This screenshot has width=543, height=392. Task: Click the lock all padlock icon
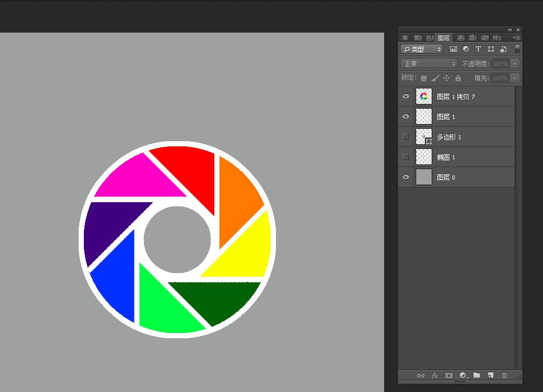(x=458, y=78)
